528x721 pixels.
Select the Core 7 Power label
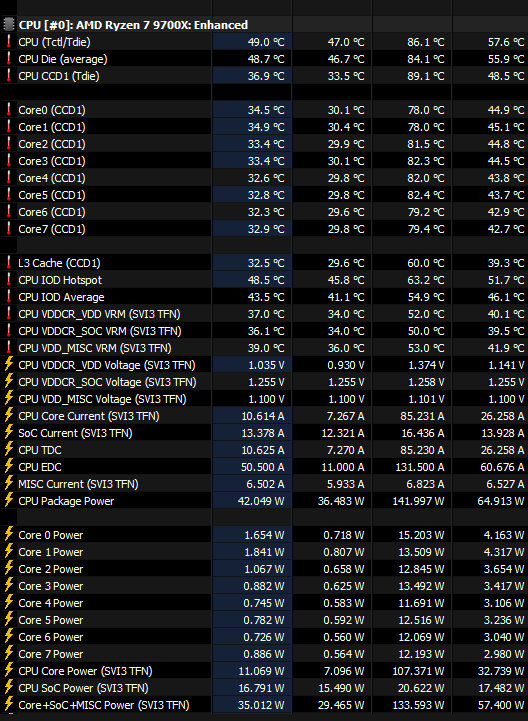pyautogui.click(x=51, y=654)
